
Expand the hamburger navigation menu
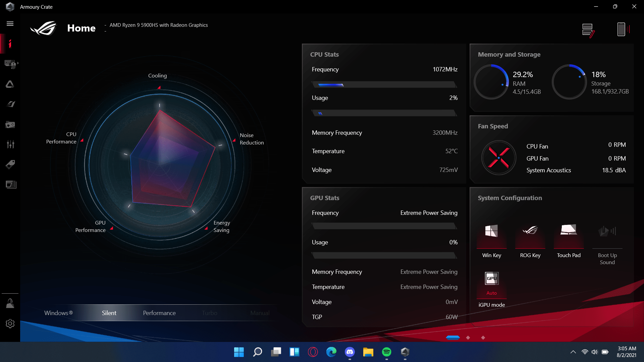pyautogui.click(x=10, y=23)
